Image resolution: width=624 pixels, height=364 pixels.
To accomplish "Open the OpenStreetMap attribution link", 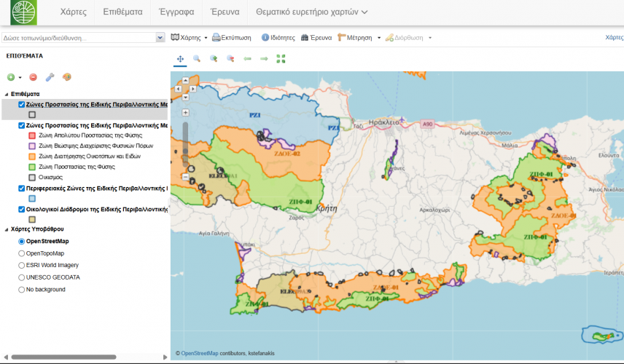I will pyautogui.click(x=200, y=354).
